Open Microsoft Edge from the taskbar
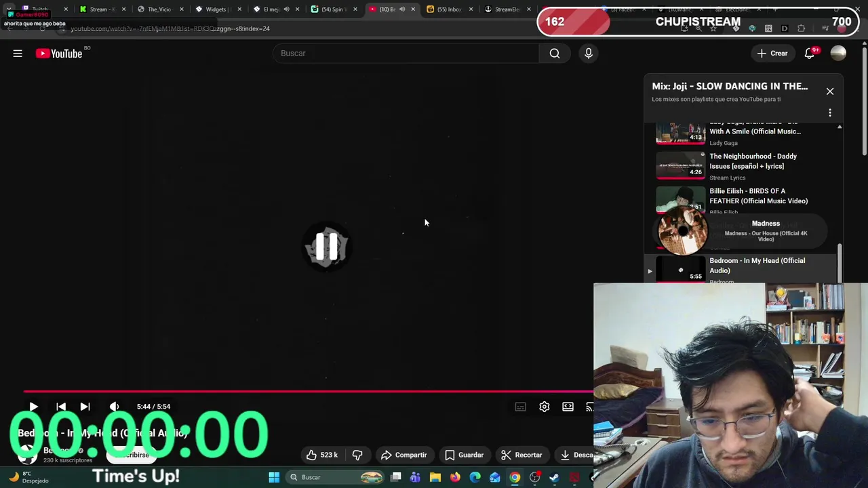The height and width of the screenshot is (488, 868). tap(475, 477)
